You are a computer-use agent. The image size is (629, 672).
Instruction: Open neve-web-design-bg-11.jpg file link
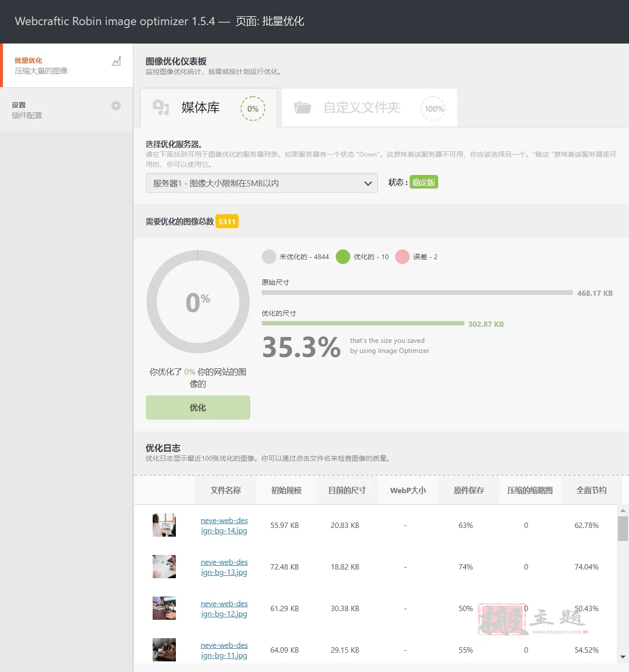(224, 650)
